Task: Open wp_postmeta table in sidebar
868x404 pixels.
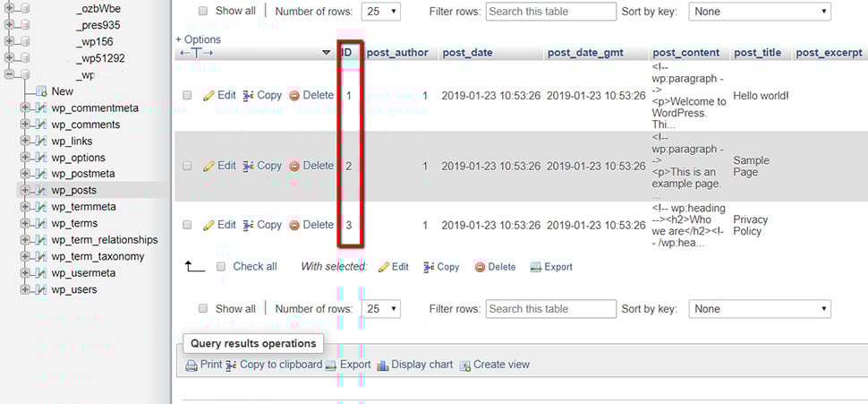Action: tap(83, 174)
